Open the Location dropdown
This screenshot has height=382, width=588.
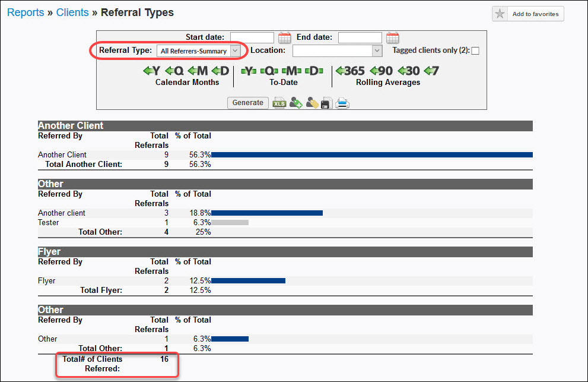[x=337, y=50]
